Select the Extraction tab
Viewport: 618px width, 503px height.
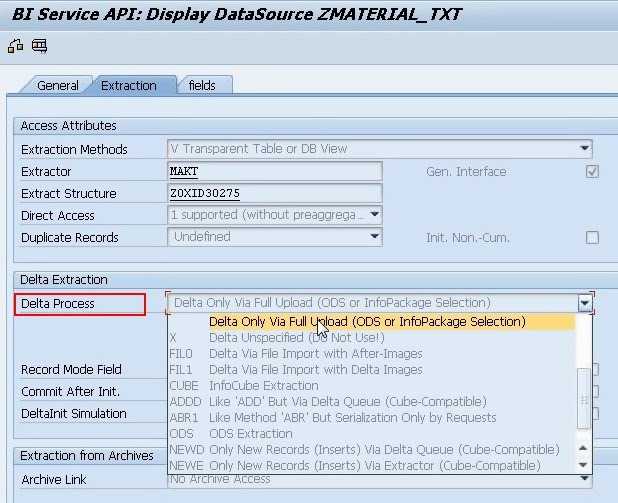129,86
